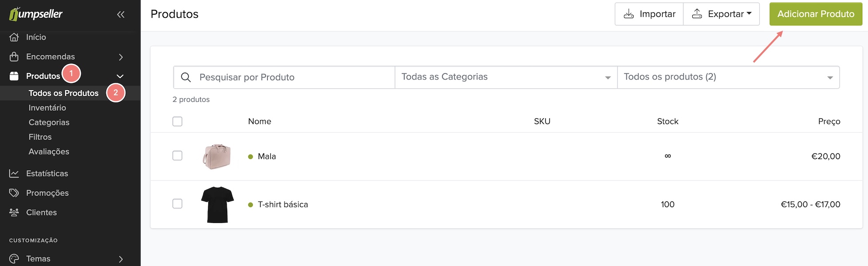Viewport: 868px width, 266px height.
Task: Click the Temas palette icon
Action: (x=14, y=258)
